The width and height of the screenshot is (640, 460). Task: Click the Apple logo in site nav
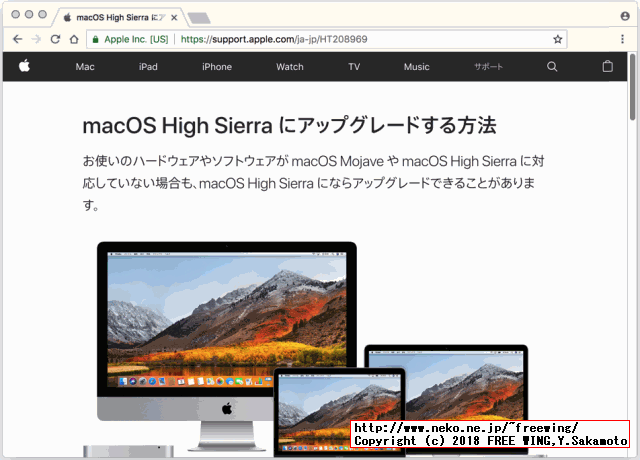tap(24, 66)
